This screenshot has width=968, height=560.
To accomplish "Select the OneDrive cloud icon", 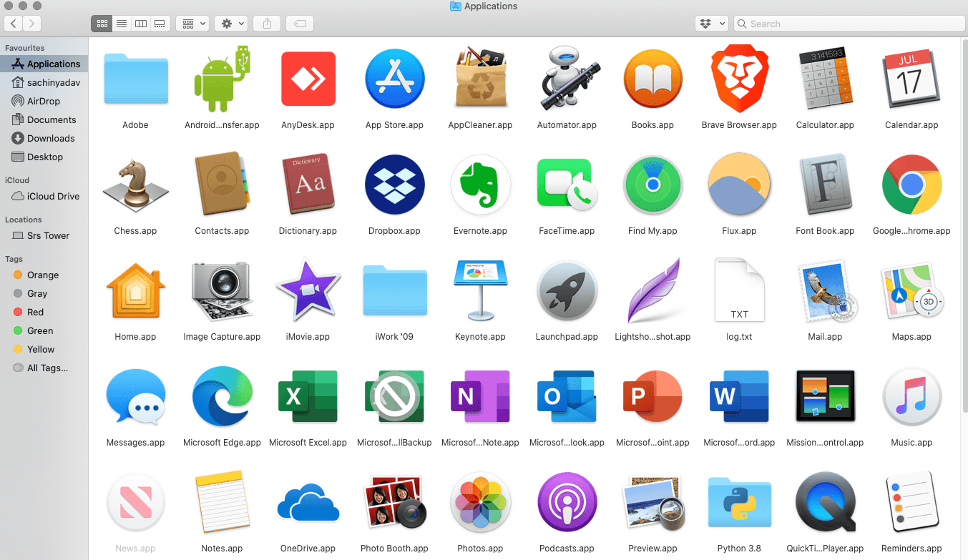I will [x=308, y=502].
